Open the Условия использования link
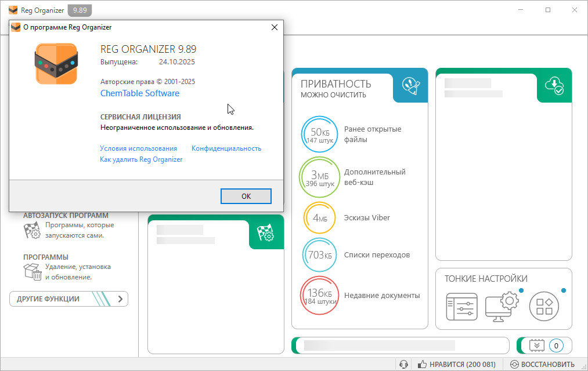This screenshot has height=371, width=588. [138, 148]
